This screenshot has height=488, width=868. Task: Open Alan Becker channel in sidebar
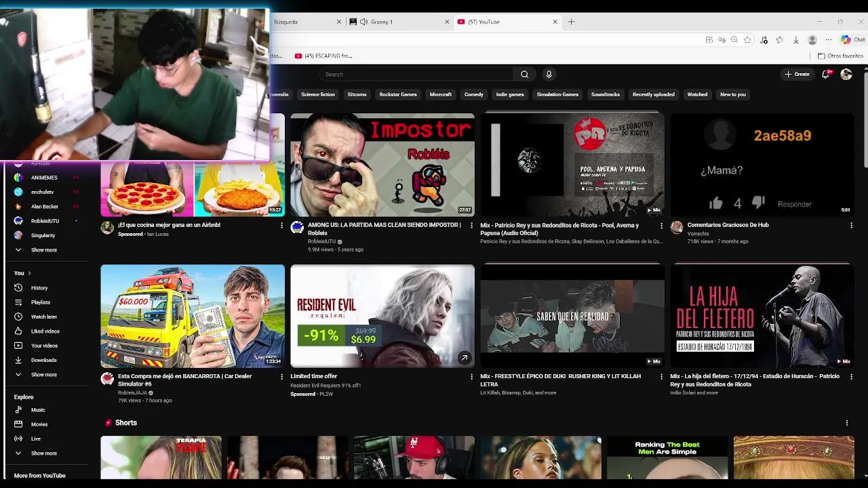[x=45, y=207]
